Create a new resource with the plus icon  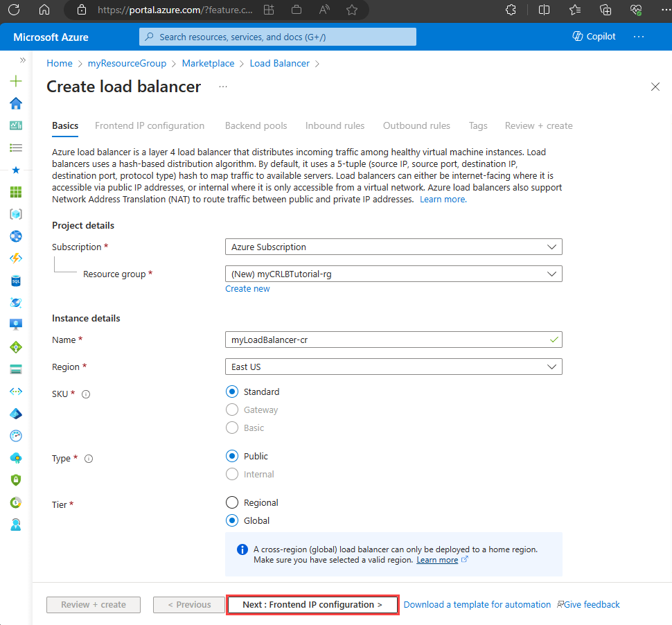(x=16, y=81)
